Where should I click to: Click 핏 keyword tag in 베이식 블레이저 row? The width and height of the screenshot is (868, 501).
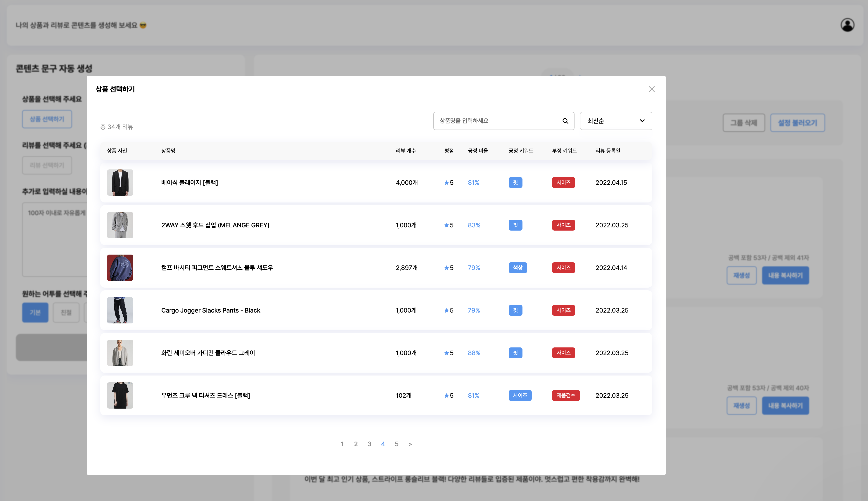(515, 182)
